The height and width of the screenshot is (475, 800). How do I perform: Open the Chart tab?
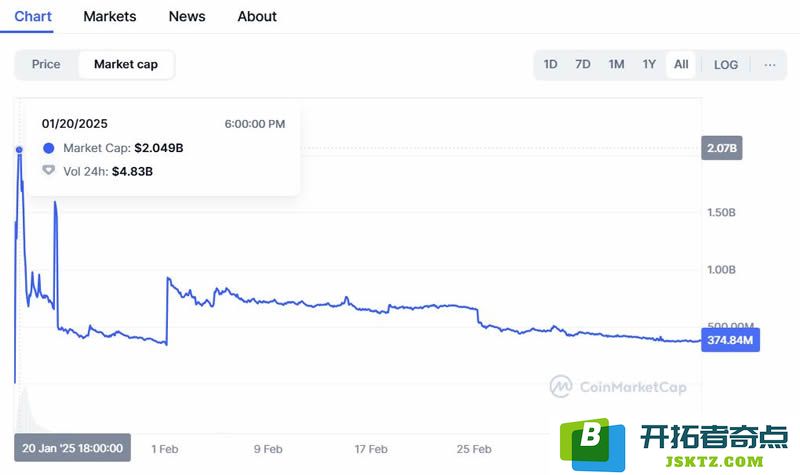pos(33,16)
